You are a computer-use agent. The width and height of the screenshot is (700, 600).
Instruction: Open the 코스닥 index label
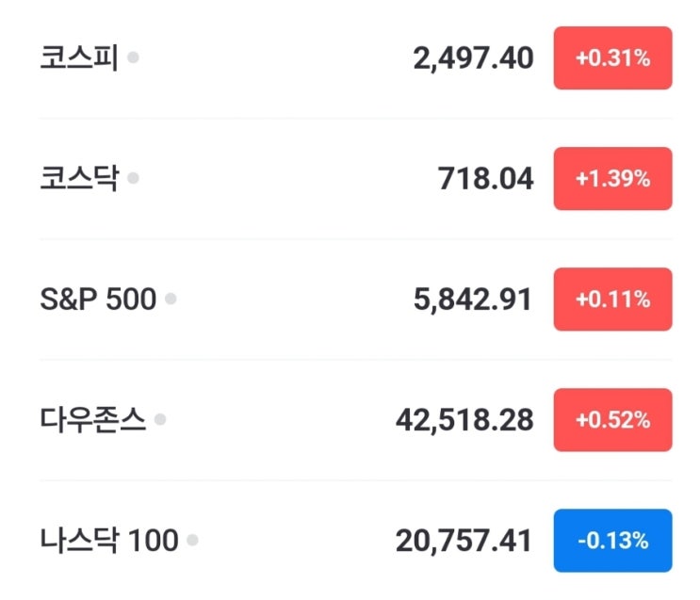coord(79,179)
